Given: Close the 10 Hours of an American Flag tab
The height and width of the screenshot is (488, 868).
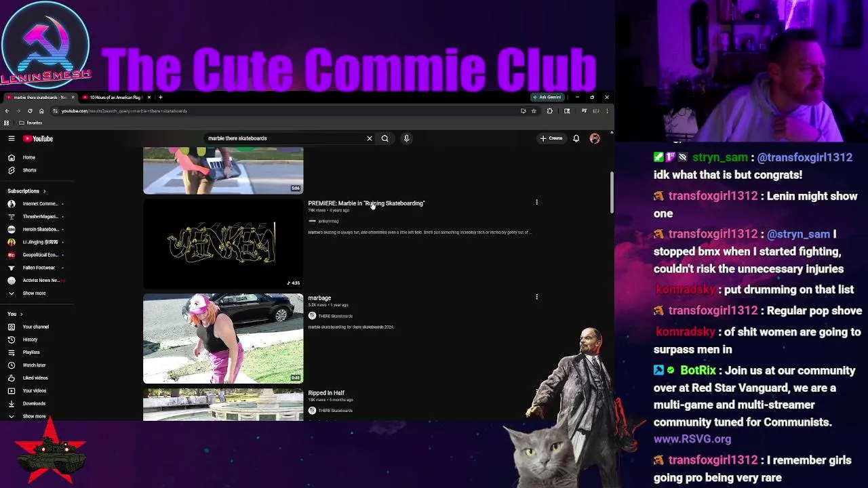Looking at the screenshot, I should 149,98.
